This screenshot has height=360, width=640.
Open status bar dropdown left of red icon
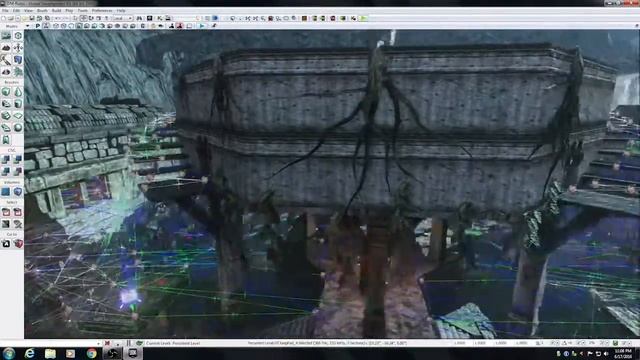point(99,344)
